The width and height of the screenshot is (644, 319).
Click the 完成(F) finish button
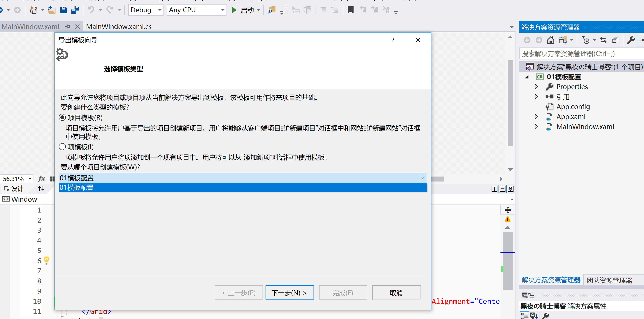(x=343, y=293)
